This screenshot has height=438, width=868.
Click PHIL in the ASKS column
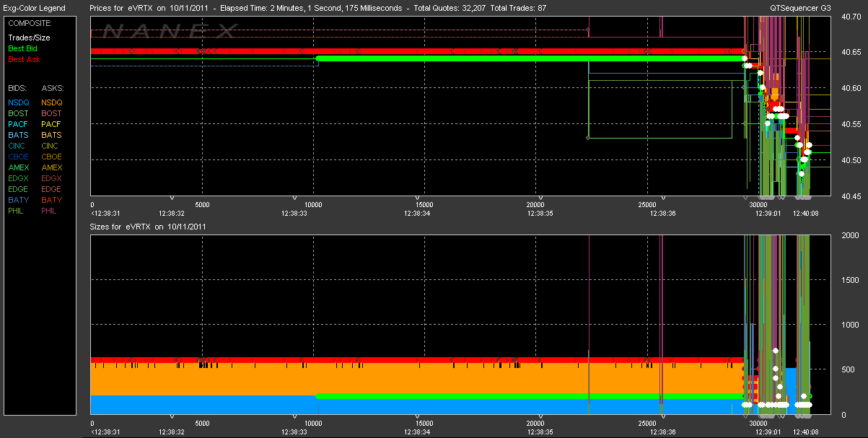click(x=51, y=211)
